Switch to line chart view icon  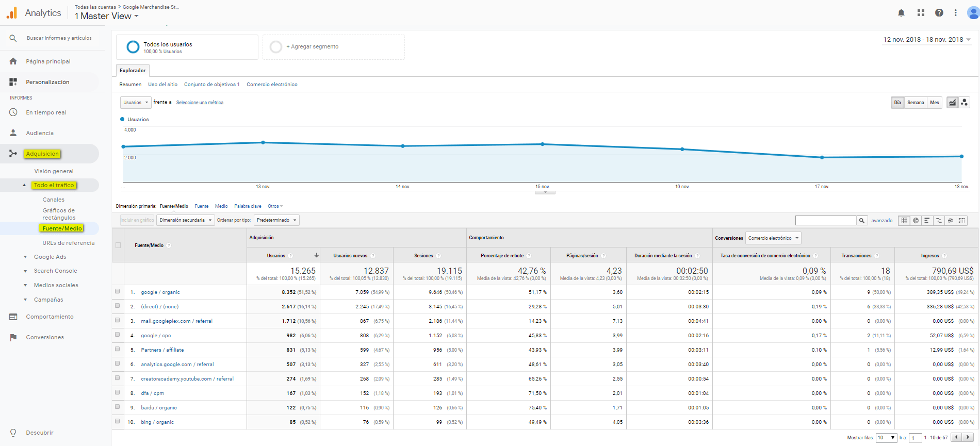point(953,103)
